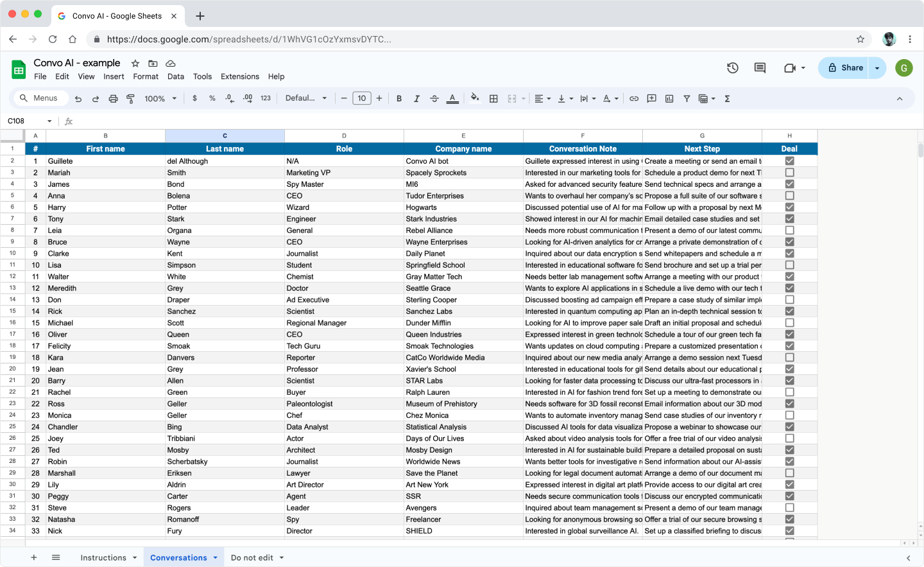
Task: Open the comments panel icon
Action: [760, 68]
